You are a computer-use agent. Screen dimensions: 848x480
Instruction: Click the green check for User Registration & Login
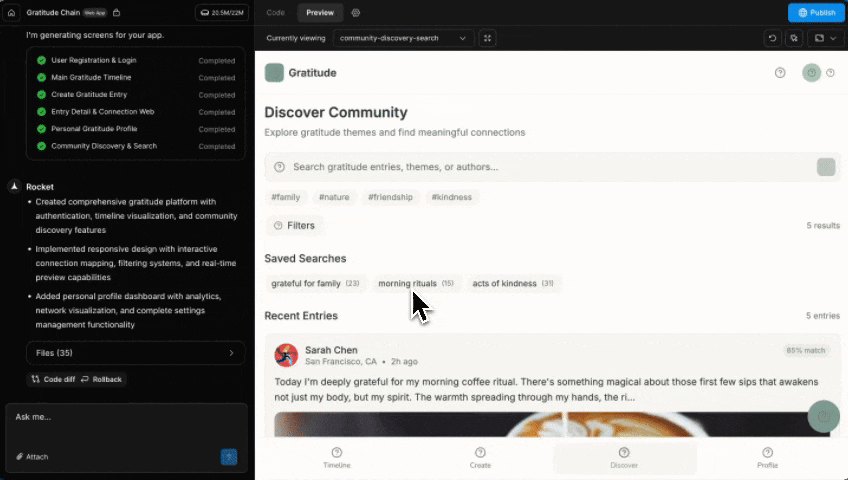pos(41,60)
